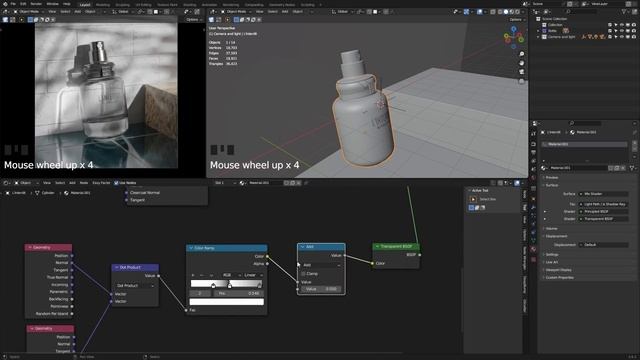Click the Color Ramp Pos value field
The image size is (640, 360).
pyautogui.click(x=239, y=293)
